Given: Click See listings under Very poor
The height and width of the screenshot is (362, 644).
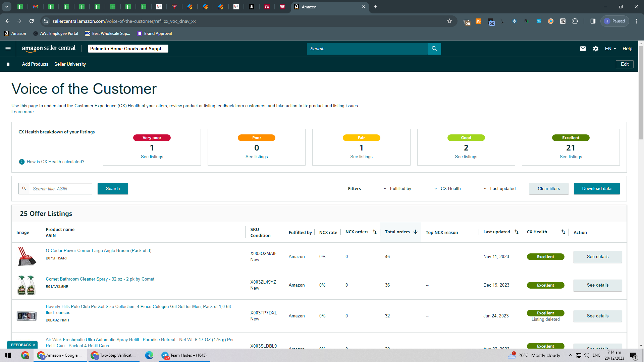Looking at the screenshot, I should coord(152,157).
